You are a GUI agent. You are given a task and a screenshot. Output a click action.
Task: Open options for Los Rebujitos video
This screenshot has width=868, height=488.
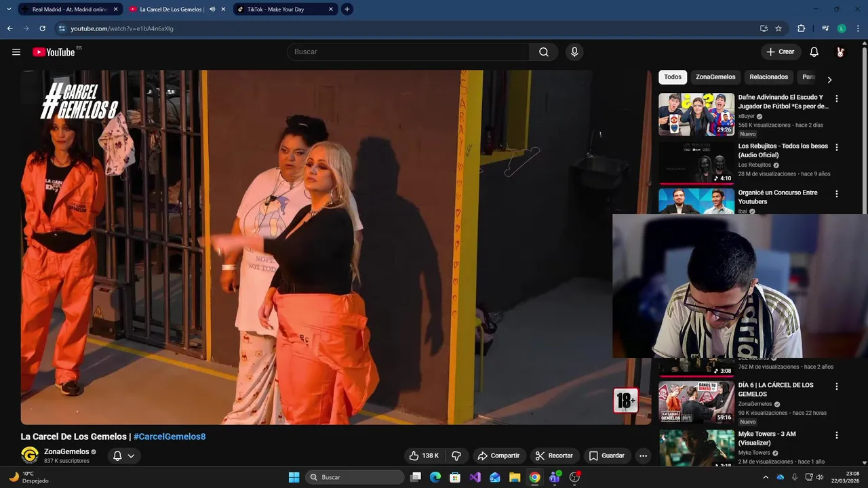837,147
